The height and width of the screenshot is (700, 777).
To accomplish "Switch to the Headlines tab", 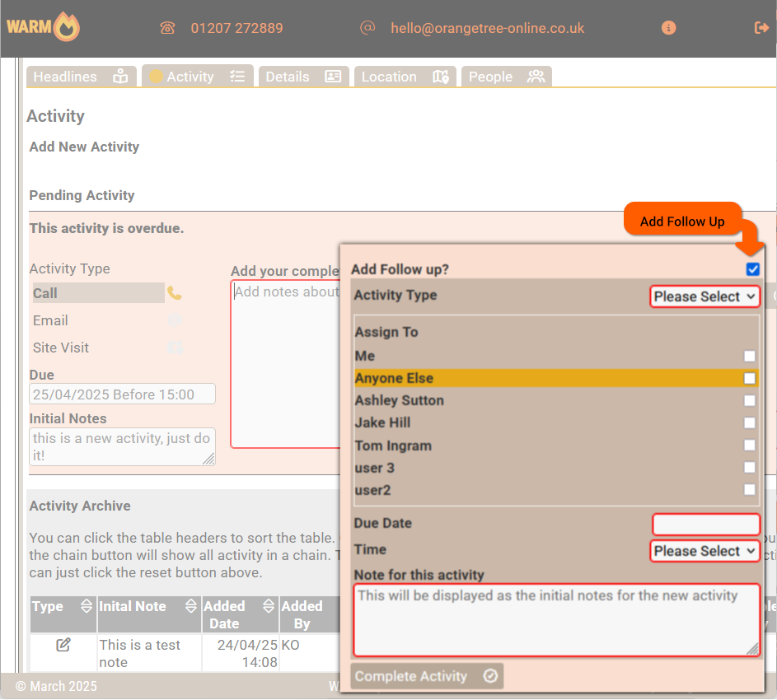I will coord(81,77).
